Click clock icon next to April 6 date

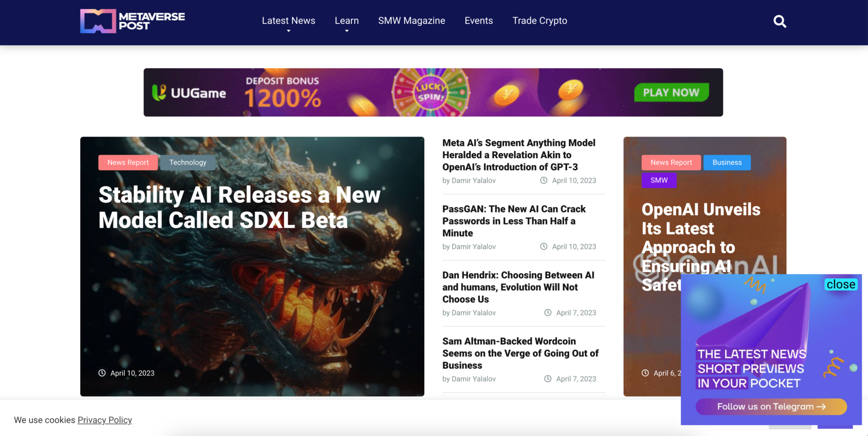[x=645, y=373]
